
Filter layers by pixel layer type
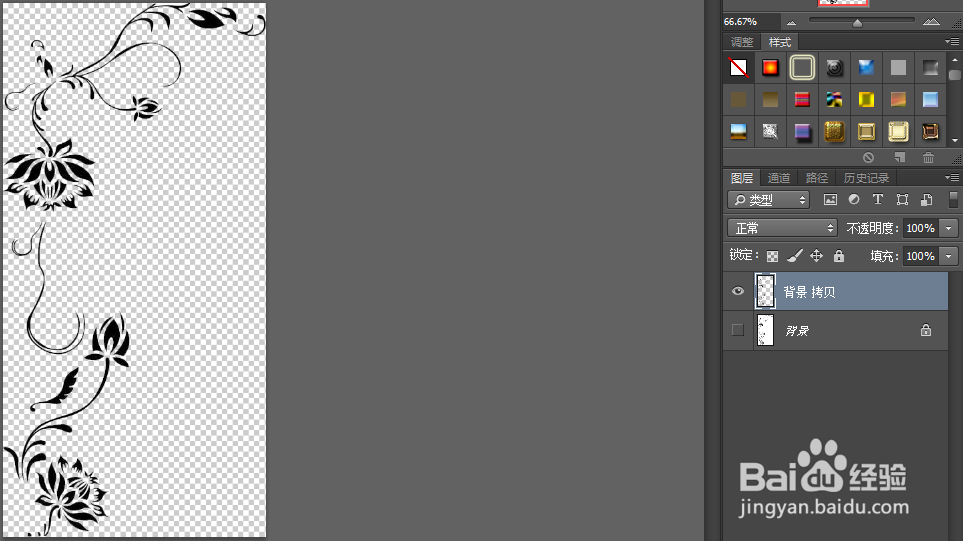[830, 200]
